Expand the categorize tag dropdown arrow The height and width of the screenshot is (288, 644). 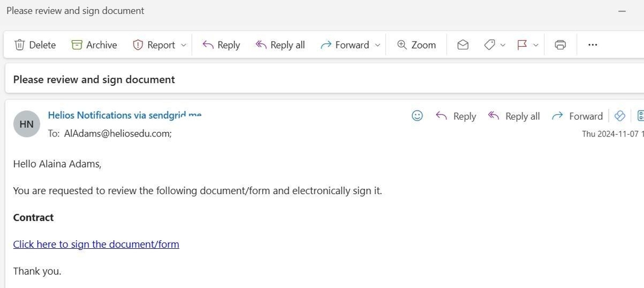pos(503,45)
